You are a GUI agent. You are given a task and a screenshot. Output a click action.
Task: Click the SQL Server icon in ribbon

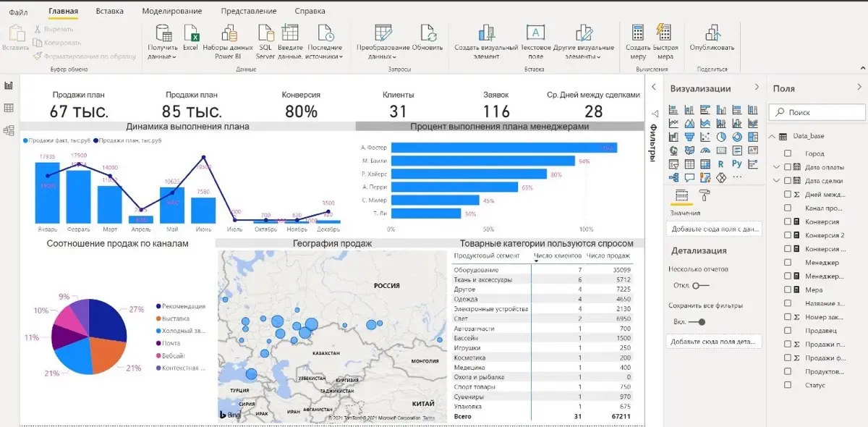click(x=265, y=34)
